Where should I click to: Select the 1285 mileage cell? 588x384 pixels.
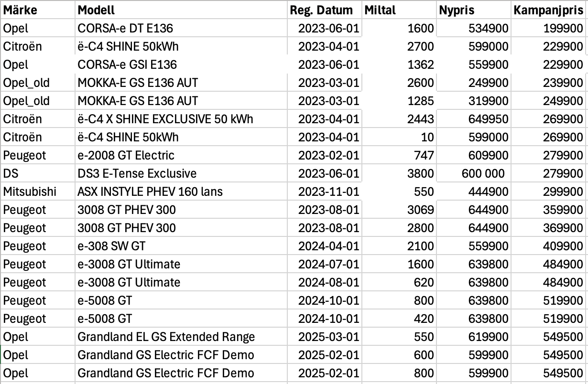[399, 101]
